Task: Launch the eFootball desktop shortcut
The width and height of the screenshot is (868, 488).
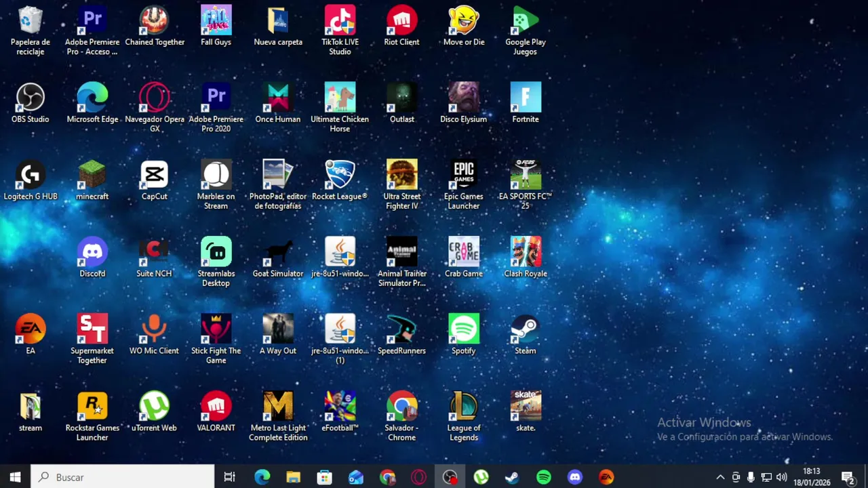Action: [340, 412]
